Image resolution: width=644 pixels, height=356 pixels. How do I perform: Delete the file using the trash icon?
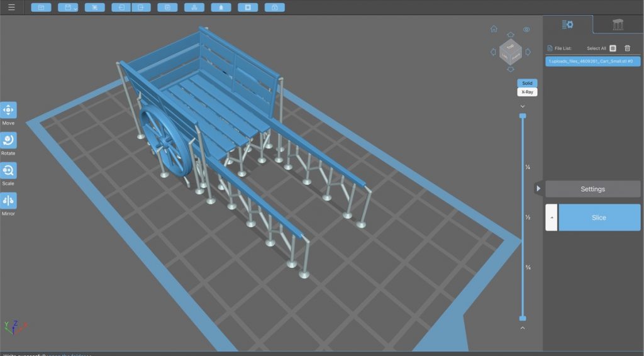point(627,48)
